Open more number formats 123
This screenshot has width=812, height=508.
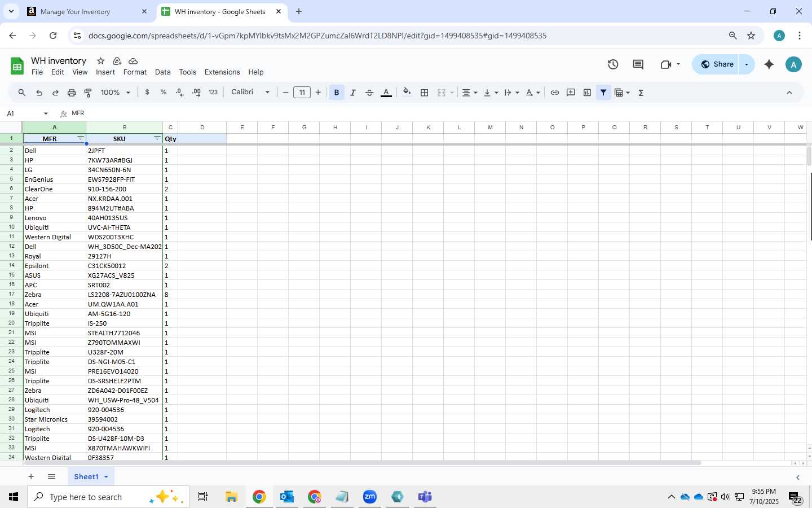pos(213,93)
